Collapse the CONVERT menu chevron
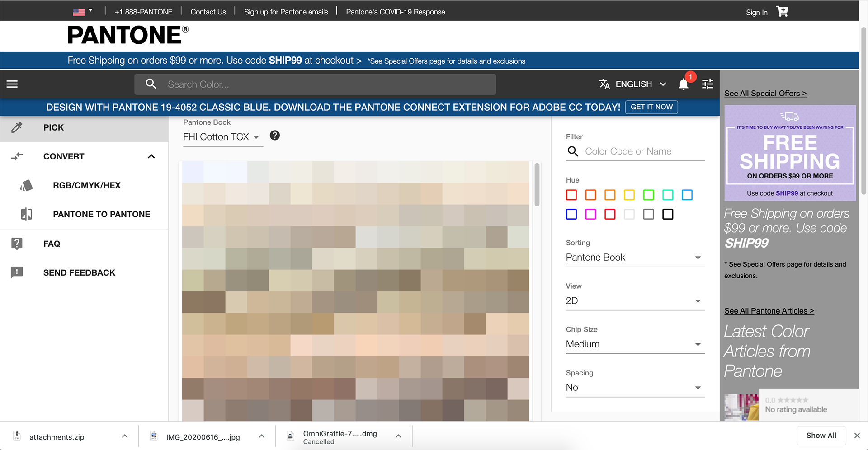The height and width of the screenshot is (450, 868). 151,156
